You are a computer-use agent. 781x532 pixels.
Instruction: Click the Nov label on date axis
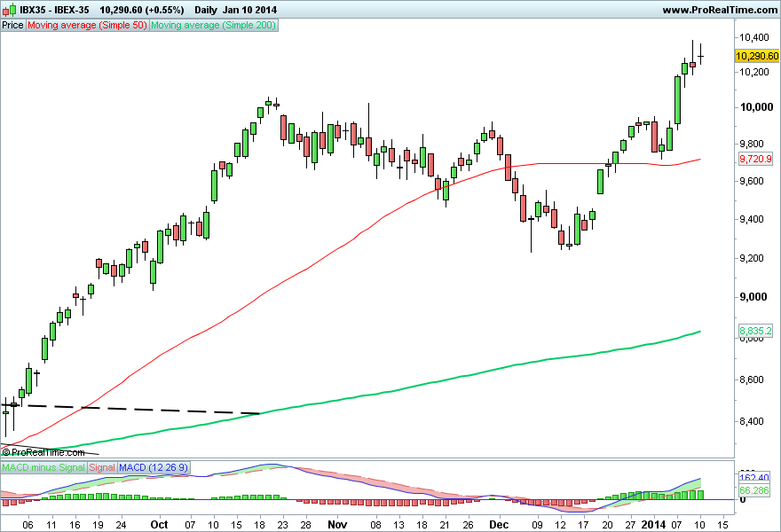[x=337, y=525]
